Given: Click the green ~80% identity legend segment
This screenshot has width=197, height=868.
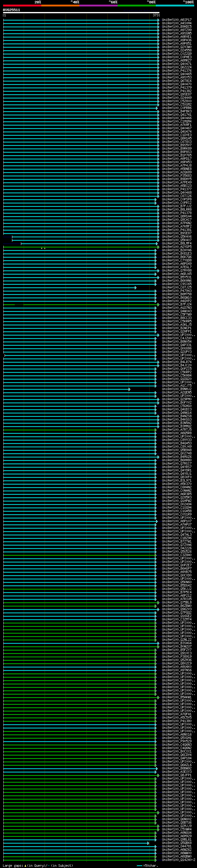Looking at the screenshot, I should [137, 6].
